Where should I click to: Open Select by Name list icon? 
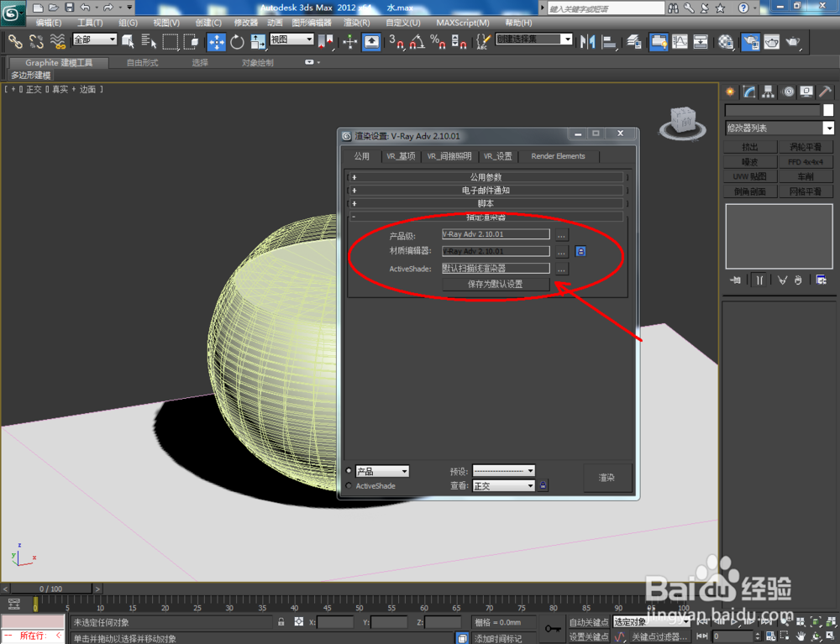(149, 41)
